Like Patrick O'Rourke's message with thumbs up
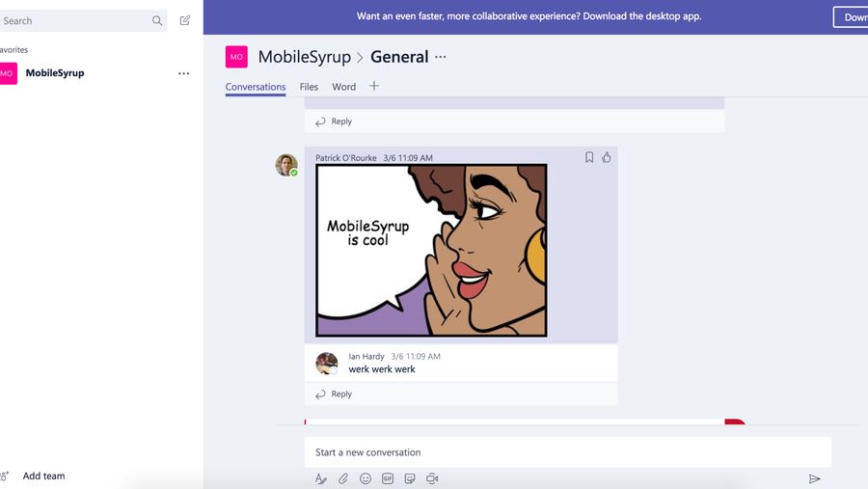This screenshot has width=868, height=489. [x=607, y=157]
